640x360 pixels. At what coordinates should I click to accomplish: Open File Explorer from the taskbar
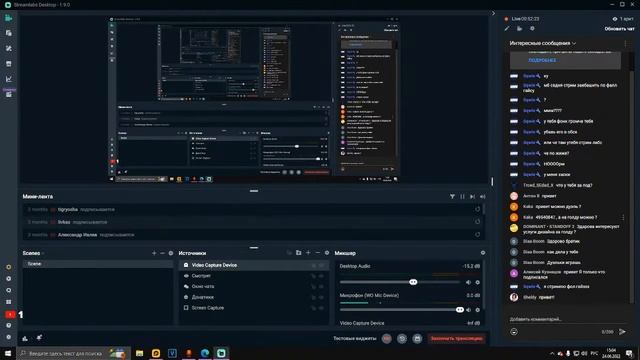tap(140, 353)
